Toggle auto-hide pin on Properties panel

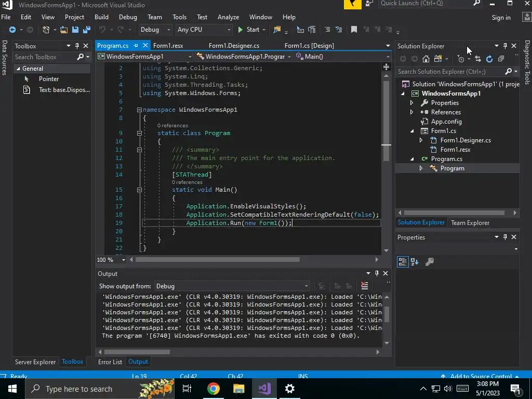point(505,237)
